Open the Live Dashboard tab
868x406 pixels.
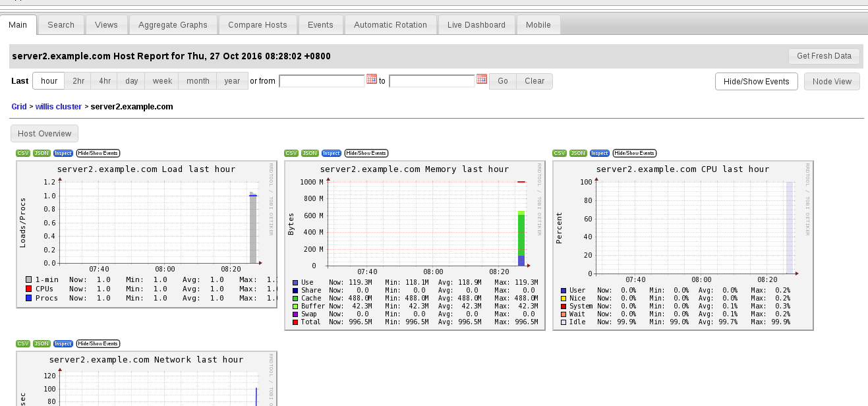[x=477, y=25]
